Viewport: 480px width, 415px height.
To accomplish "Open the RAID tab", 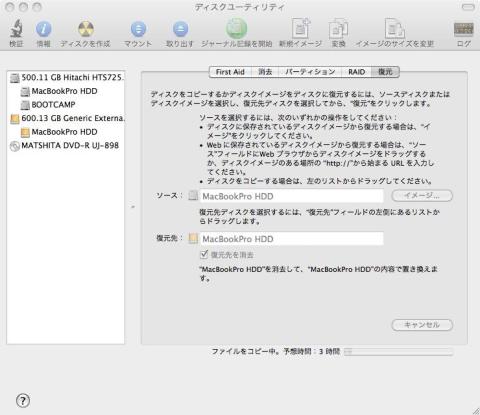I will coord(356,72).
